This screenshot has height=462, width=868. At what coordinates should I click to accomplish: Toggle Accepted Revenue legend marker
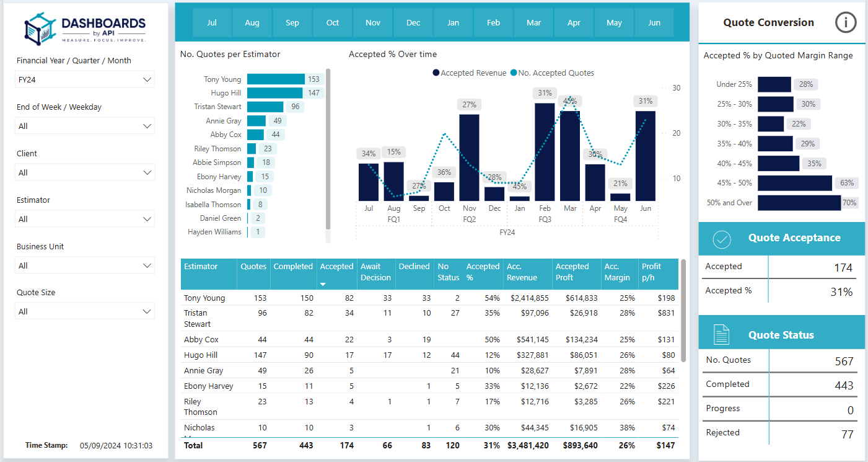(436, 73)
